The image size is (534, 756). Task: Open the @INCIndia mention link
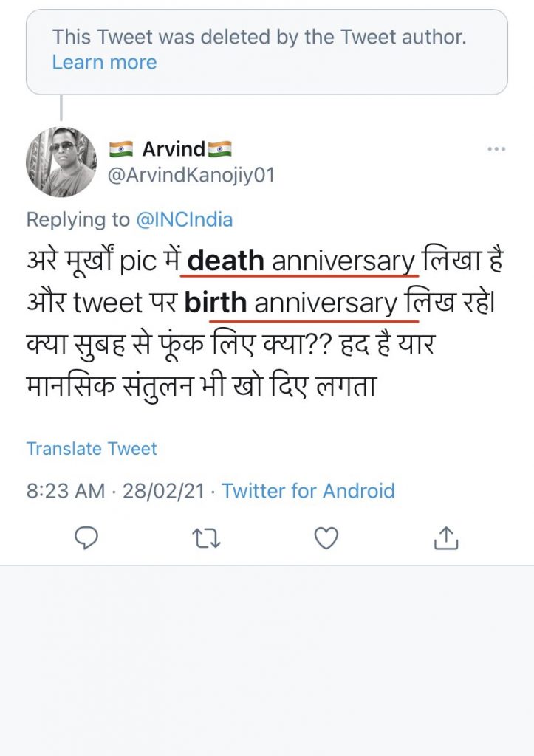pos(184,219)
